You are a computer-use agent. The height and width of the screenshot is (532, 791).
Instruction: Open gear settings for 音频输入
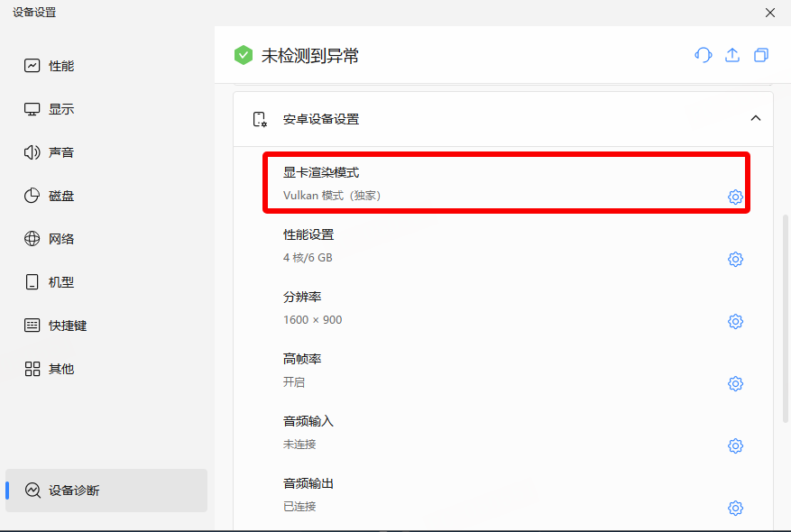[x=735, y=446]
